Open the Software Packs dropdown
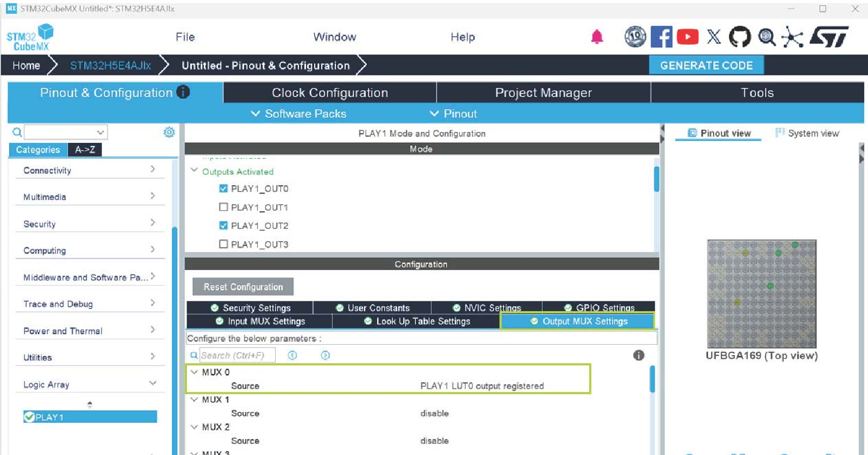 (x=298, y=113)
